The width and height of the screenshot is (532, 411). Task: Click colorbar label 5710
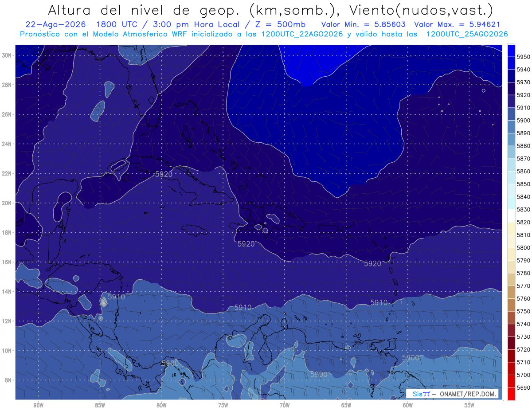point(524,362)
